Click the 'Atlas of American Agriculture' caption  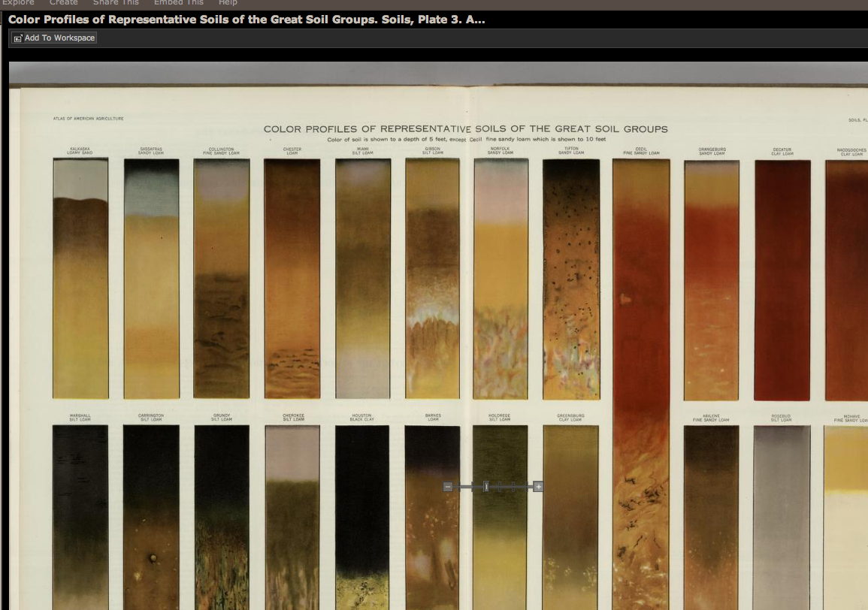88,119
